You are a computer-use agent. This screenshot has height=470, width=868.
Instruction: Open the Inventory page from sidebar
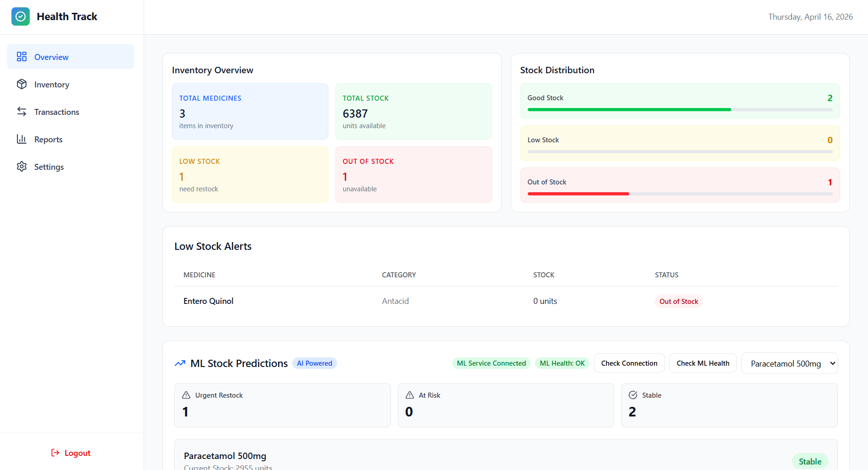pos(52,85)
